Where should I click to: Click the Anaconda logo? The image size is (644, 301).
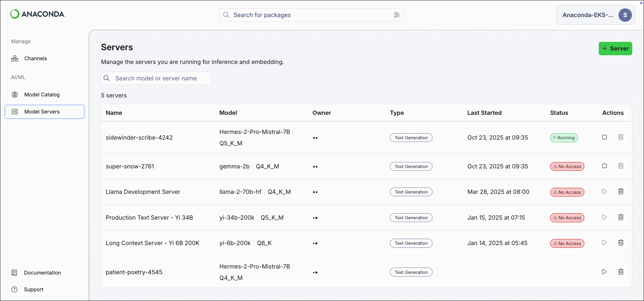[x=38, y=14]
